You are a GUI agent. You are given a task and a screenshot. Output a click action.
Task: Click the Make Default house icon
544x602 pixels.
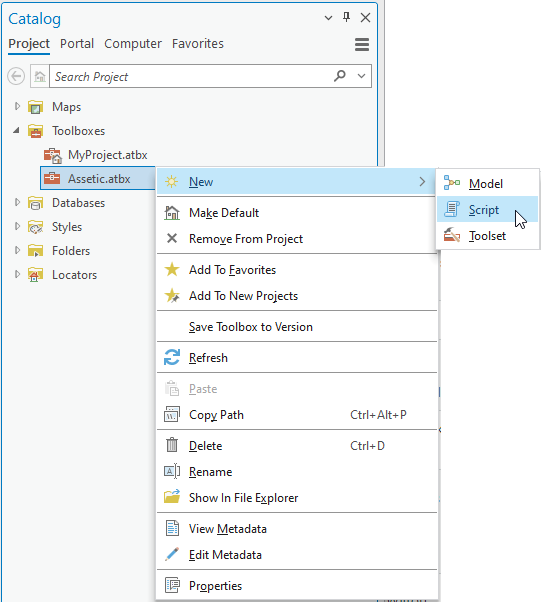click(x=172, y=213)
